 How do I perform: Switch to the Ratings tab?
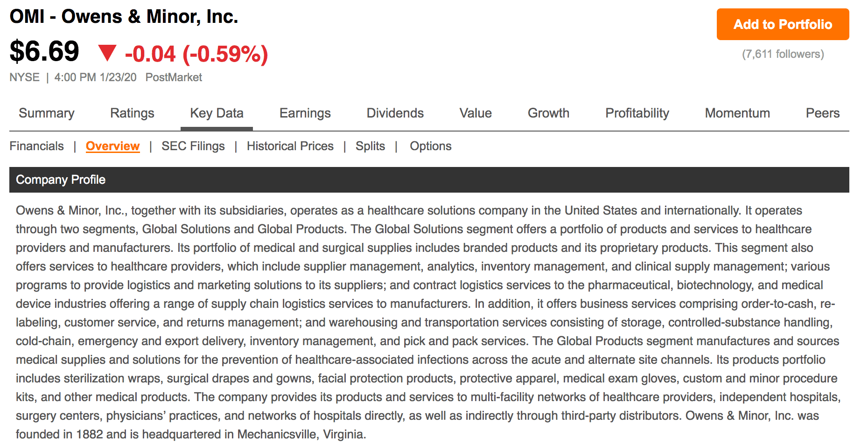coord(132,113)
